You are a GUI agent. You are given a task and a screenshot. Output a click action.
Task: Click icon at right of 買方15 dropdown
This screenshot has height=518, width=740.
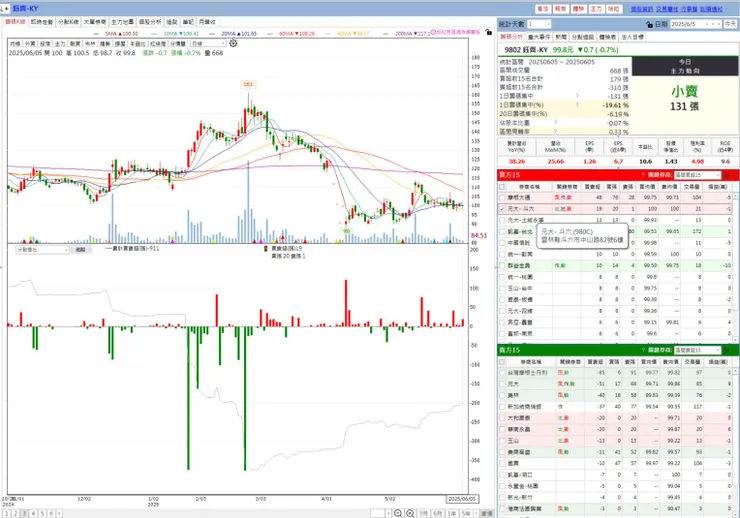[x=727, y=175]
